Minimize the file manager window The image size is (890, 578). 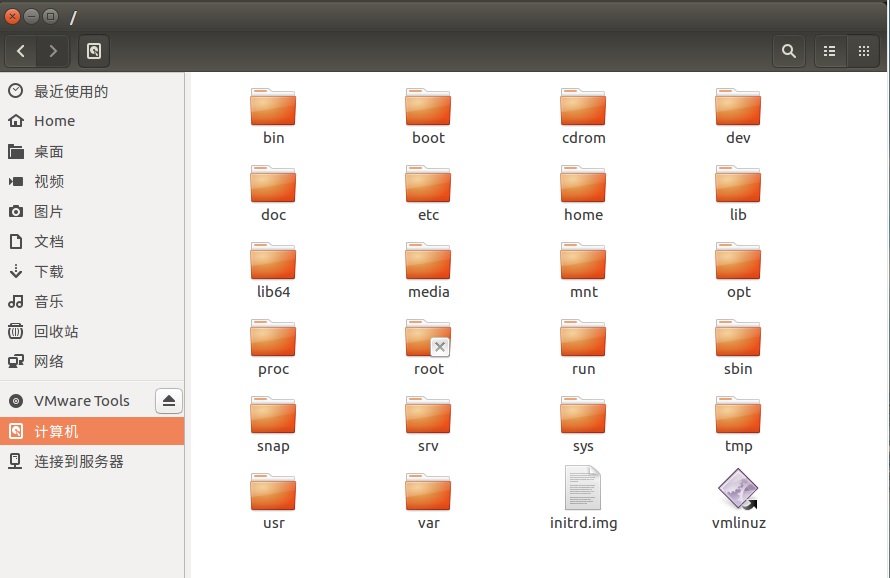32,16
